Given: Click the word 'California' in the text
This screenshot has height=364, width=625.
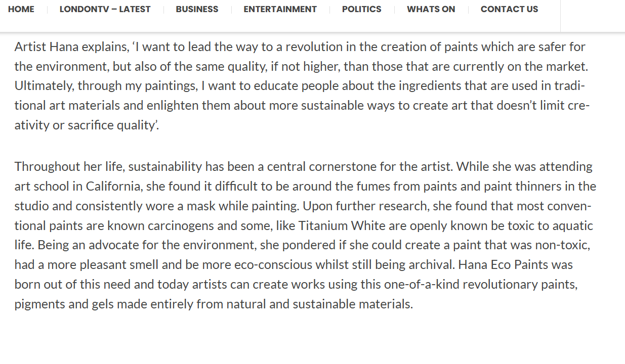Looking at the screenshot, I should pos(112,186).
